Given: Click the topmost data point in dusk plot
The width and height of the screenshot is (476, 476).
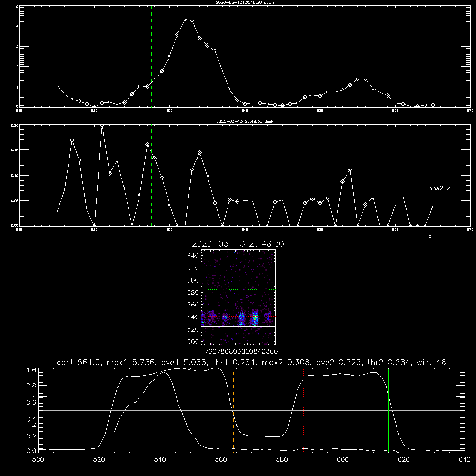Looking at the screenshot, I should point(102,125).
